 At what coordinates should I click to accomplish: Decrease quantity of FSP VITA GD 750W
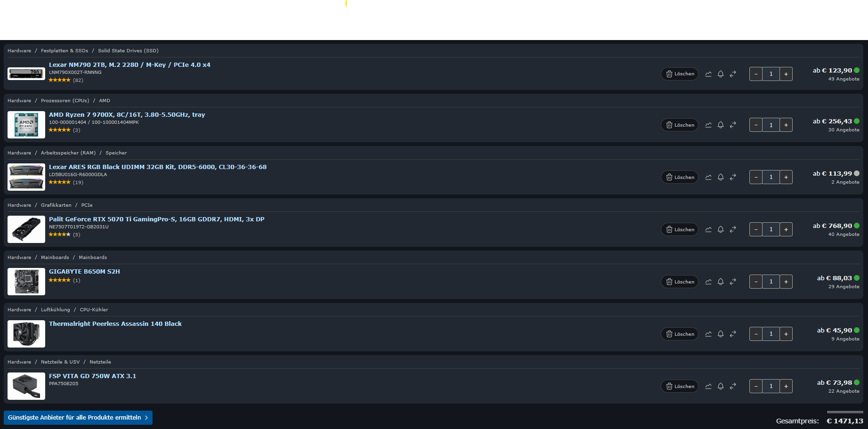click(756, 386)
